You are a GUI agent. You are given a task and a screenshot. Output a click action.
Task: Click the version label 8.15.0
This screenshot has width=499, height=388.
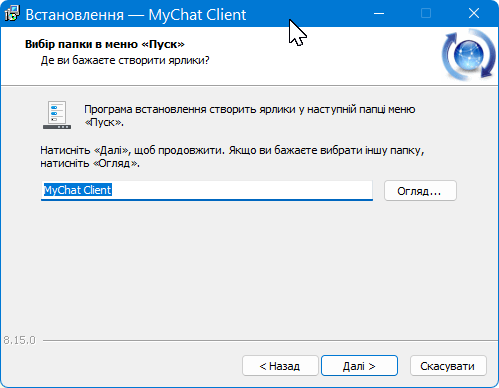tap(19, 340)
